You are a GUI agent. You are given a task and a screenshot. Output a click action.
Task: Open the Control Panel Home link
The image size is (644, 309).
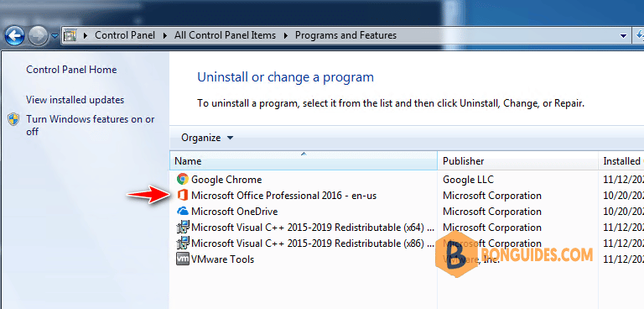tap(71, 70)
